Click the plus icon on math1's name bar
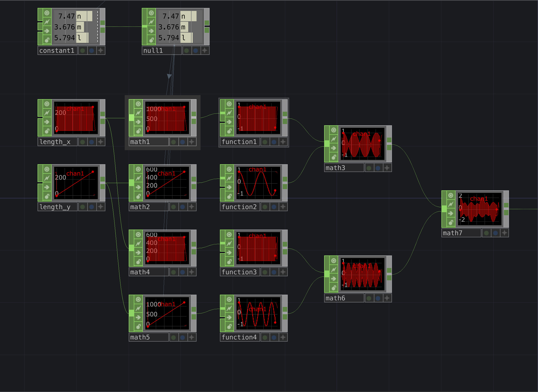The image size is (538, 392). [192, 142]
